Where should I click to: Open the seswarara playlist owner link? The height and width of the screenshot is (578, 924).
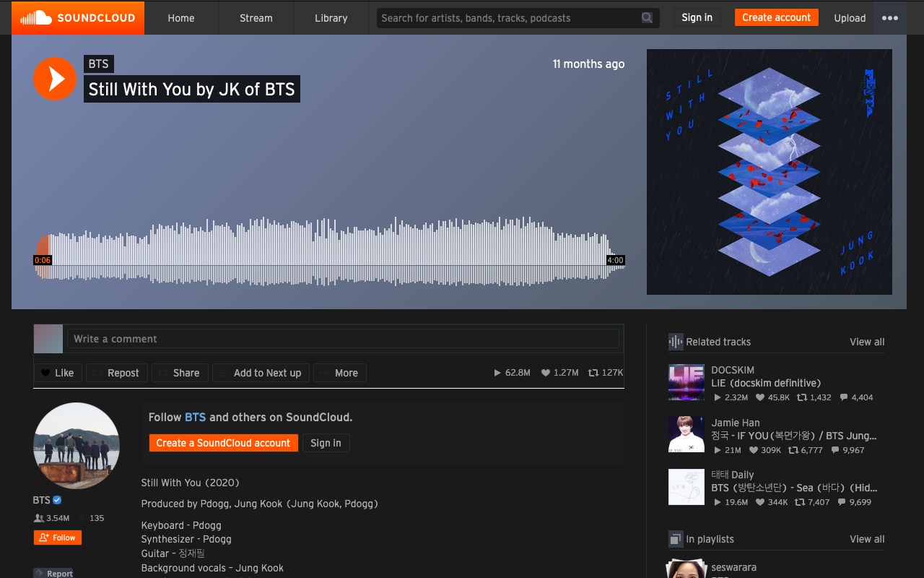(734, 567)
